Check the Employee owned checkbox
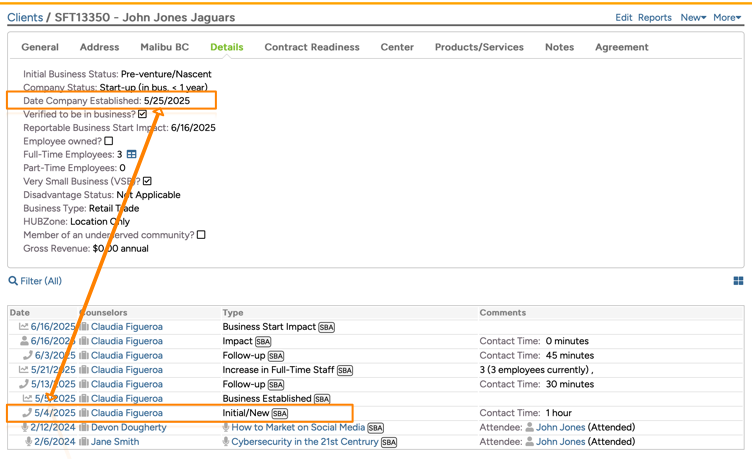Viewport: 752px width, 459px height. (x=109, y=142)
